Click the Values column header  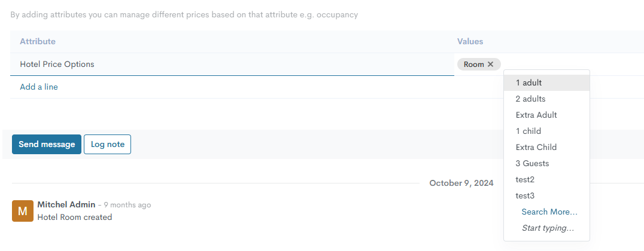pos(470,42)
